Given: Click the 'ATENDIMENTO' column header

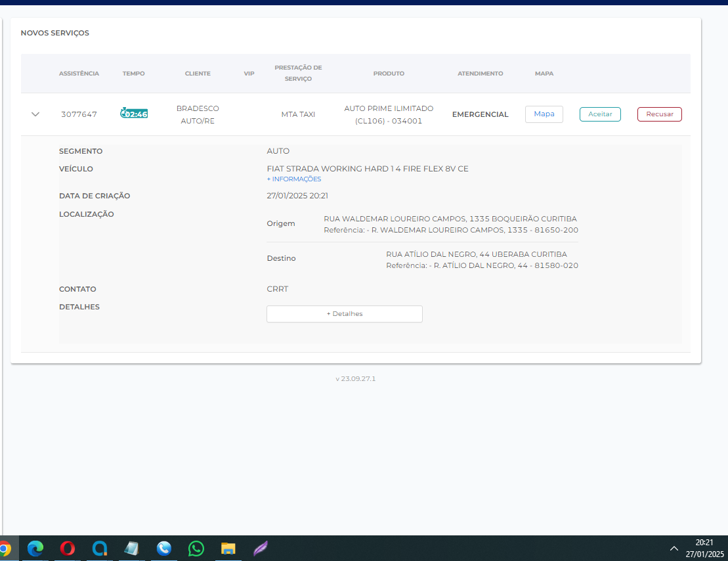Looking at the screenshot, I should [x=480, y=74].
